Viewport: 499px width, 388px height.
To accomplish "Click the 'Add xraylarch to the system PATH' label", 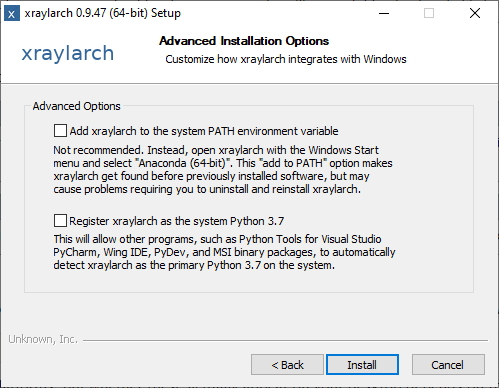I will pyautogui.click(x=204, y=131).
